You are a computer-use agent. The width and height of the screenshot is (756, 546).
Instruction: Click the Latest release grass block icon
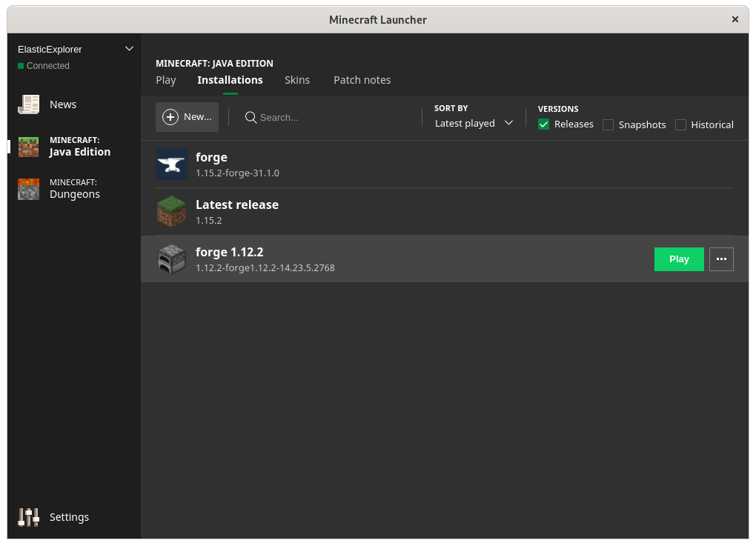(172, 212)
